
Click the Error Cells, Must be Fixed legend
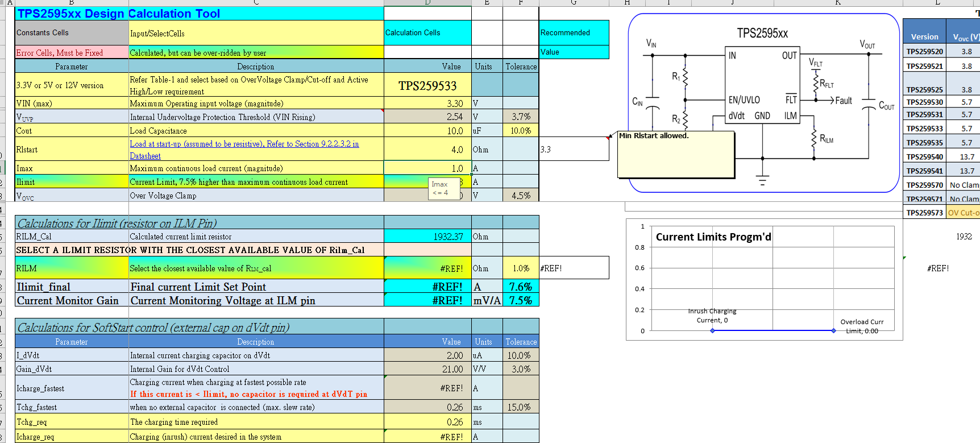[72, 52]
